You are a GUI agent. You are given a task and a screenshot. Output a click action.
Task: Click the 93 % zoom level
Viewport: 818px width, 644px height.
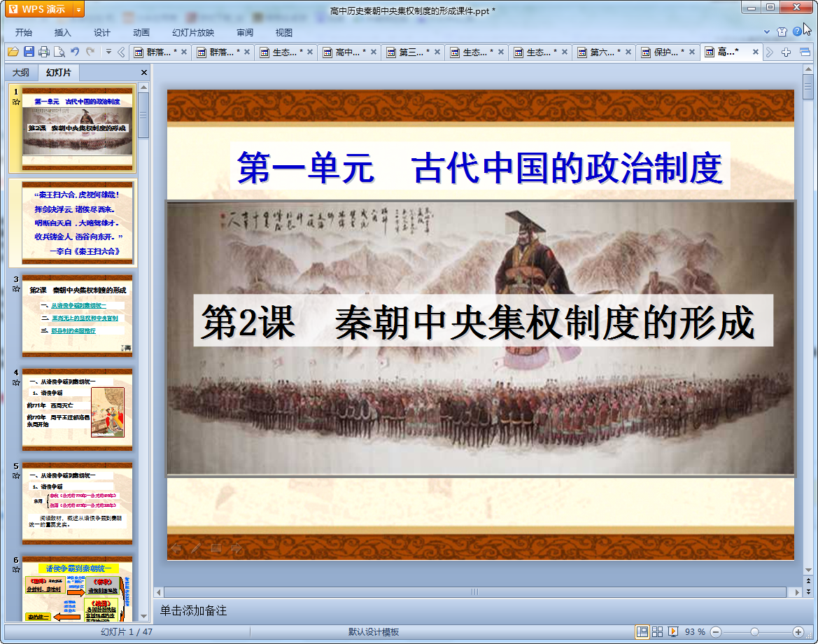pyautogui.click(x=694, y=632)
